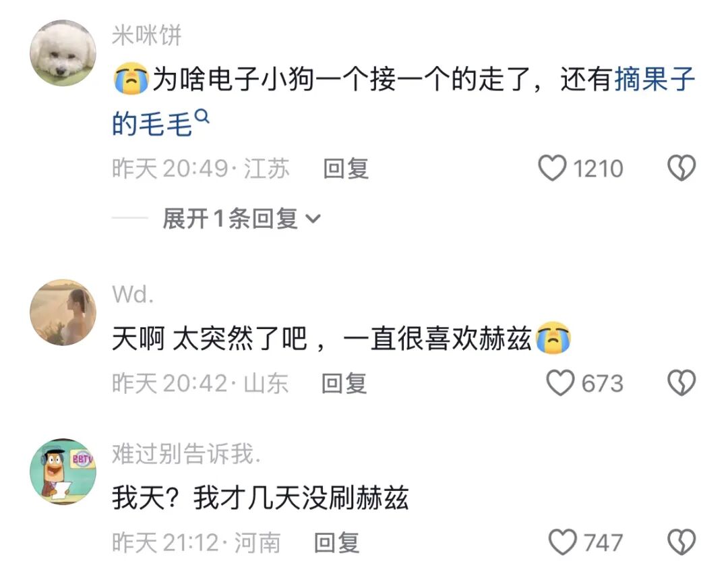The width and height of the screenshot is (728, 578).
Task: Reply to Wd.'s comment via 回复
Action: pyautogui.click(x=344, y=383)
